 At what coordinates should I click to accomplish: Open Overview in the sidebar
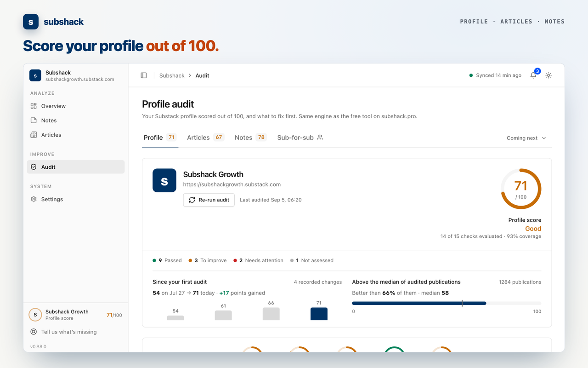pos(76,106)
